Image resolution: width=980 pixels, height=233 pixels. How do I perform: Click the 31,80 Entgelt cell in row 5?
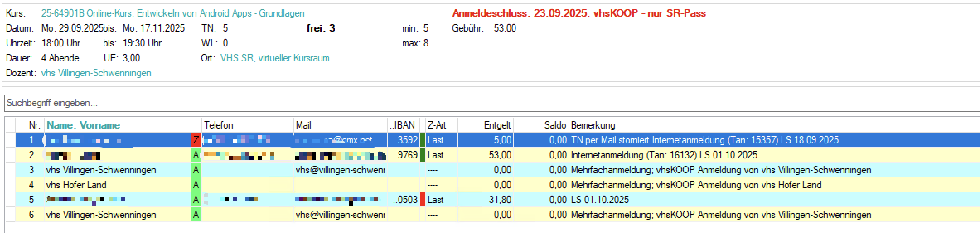pyautogui.click(x=499, y=200)
